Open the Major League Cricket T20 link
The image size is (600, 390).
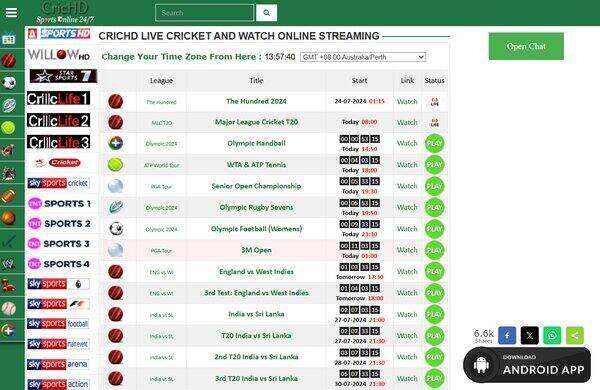(x=256, y=122)
